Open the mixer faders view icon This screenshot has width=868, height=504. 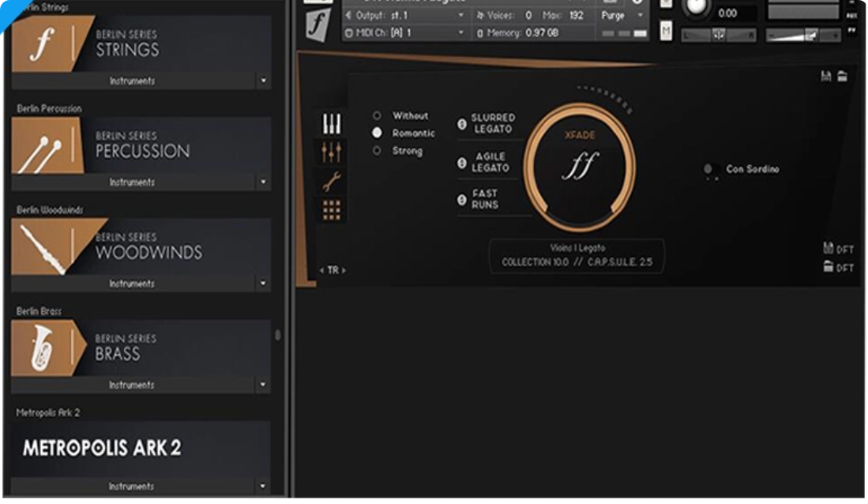[x=332, y=152]
